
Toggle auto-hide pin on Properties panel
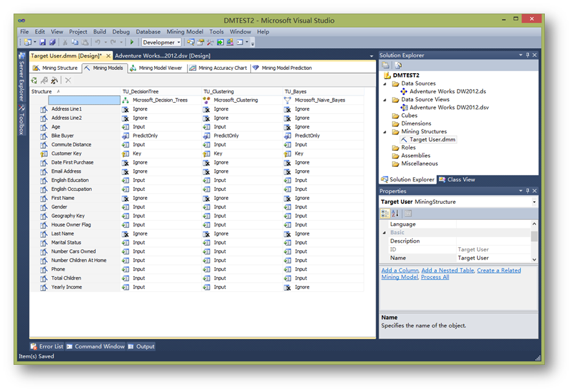pos(527,191)
